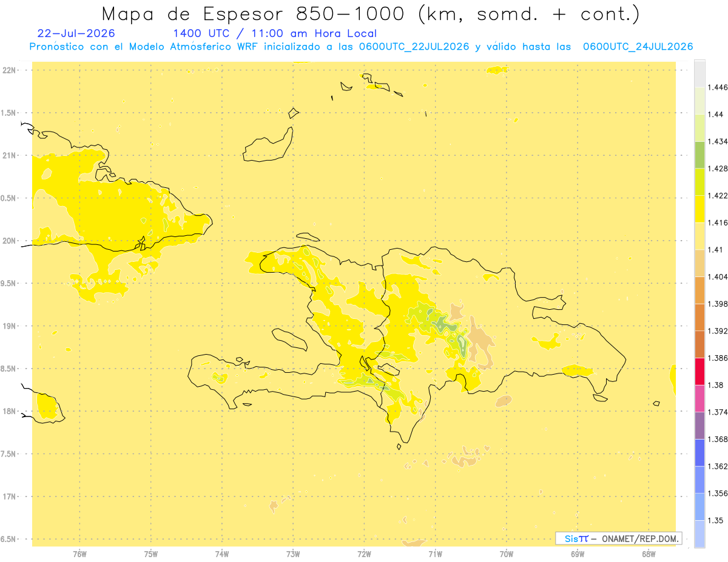
Task: Click the legend value 1.368
Action: coord(717,439)
